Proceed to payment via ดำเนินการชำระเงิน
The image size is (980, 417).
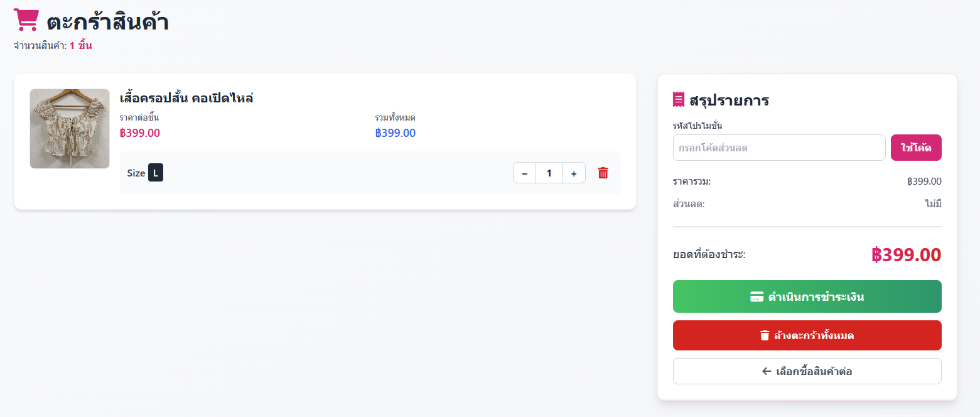point(807,296)
